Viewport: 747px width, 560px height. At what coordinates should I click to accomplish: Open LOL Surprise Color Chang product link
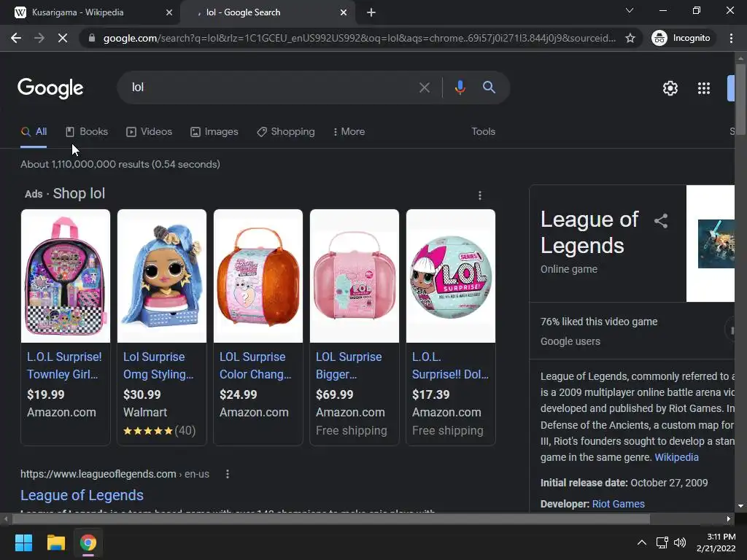[x=255, y=366]
